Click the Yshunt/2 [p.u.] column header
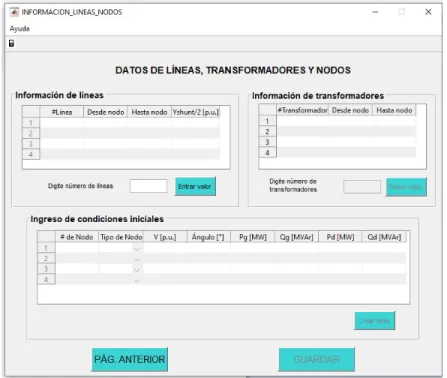 coord(196,112)
